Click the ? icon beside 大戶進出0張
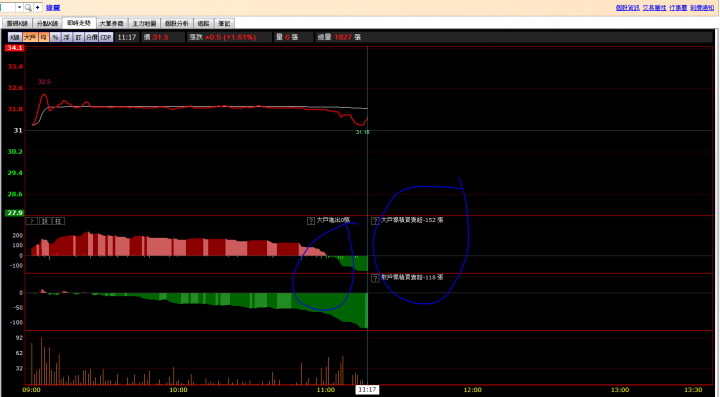720x397 pixels. coord(311,221)
